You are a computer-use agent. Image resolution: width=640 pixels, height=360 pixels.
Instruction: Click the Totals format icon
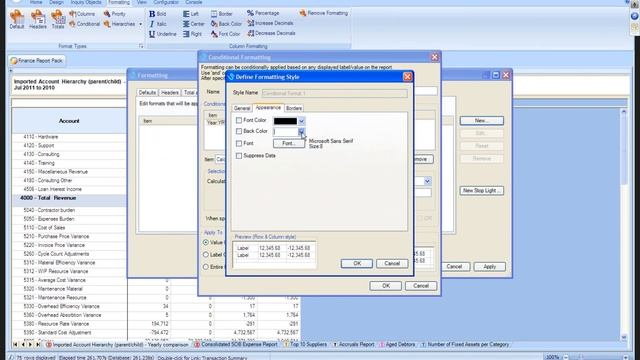(58, 20)
